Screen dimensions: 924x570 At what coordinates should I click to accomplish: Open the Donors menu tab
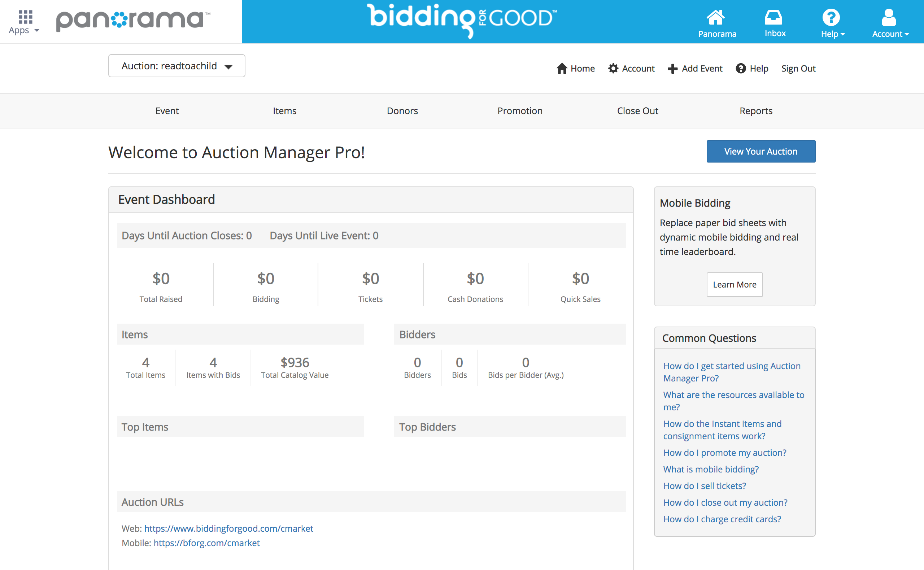(402, 111)
